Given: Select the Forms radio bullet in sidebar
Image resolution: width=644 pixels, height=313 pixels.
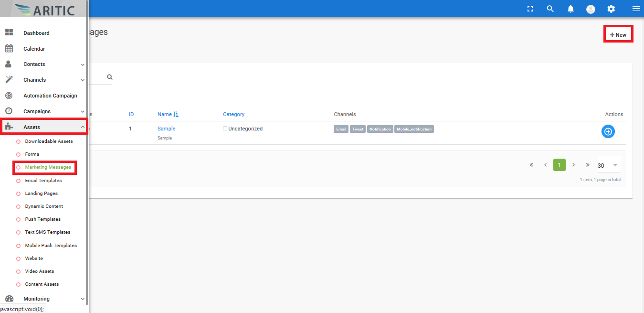Looking at the screenshot, I should pos(19,154).
